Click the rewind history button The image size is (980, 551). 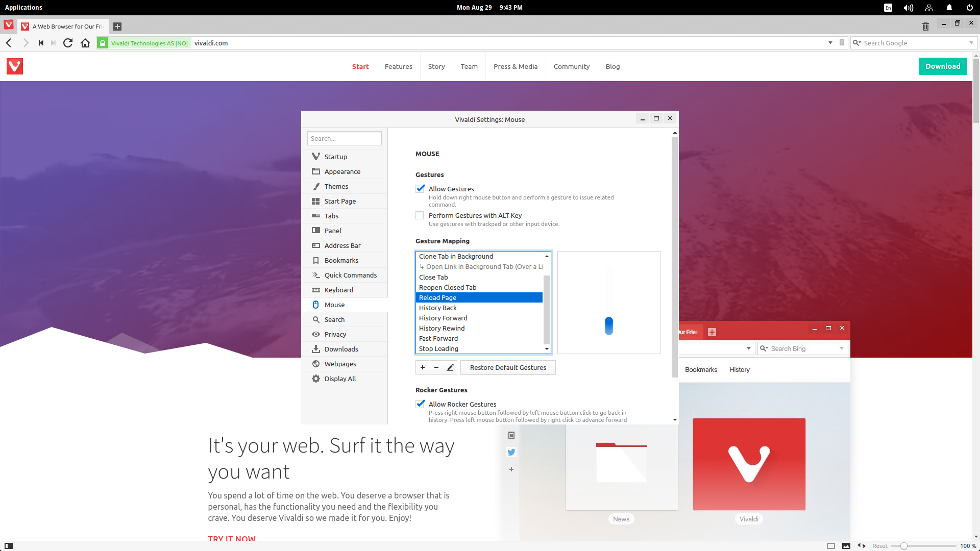tap(41, 43)
